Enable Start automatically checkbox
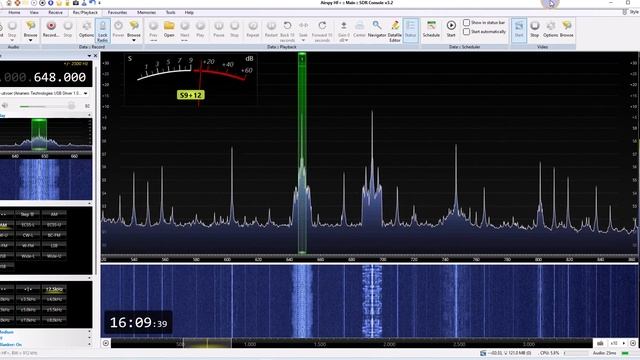The image size is (640, 360). [x=466, y=31]
